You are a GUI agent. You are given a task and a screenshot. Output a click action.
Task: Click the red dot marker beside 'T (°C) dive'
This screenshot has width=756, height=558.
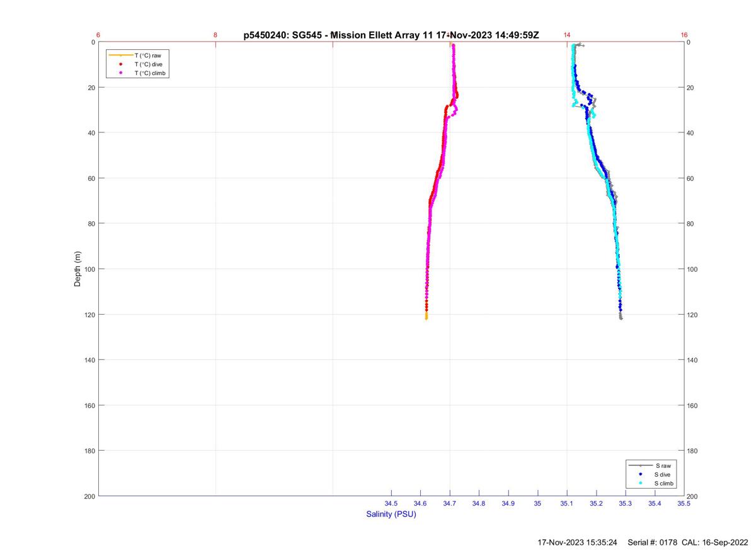pyautogui.click(x=120, y=64)
